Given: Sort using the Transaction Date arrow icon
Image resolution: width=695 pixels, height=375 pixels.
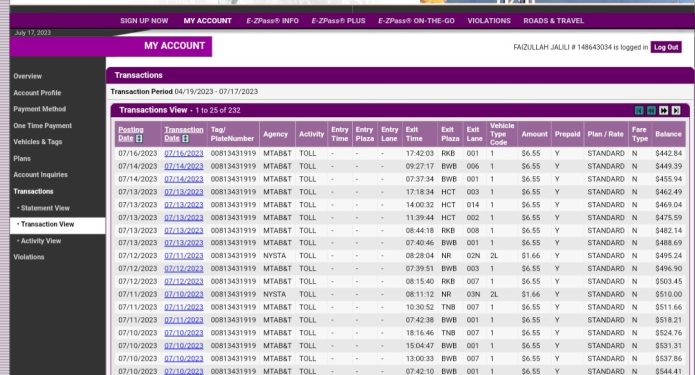Looking at the screenshot, I should point(185,138).
